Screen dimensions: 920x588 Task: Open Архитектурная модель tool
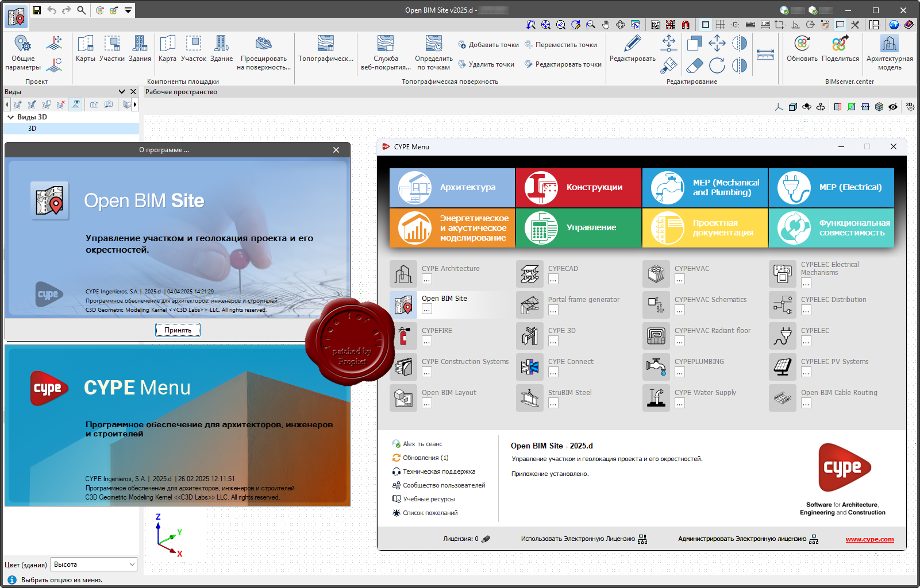890,53
